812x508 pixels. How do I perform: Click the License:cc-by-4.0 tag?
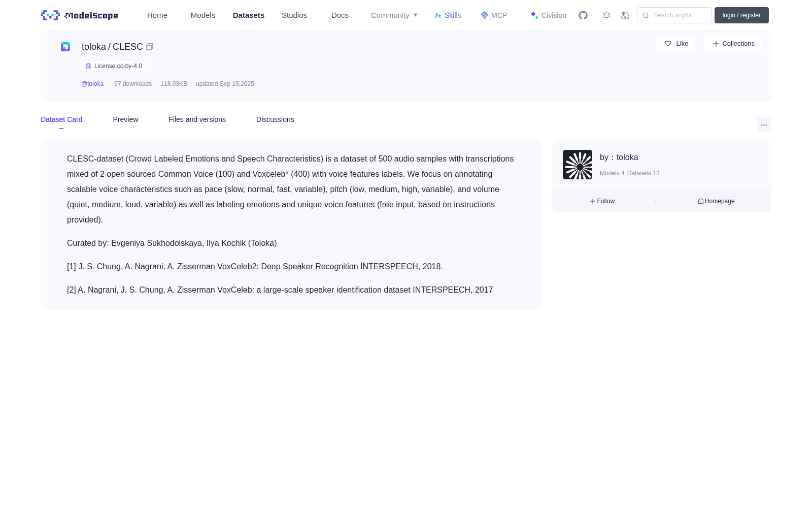coord(113,66)
